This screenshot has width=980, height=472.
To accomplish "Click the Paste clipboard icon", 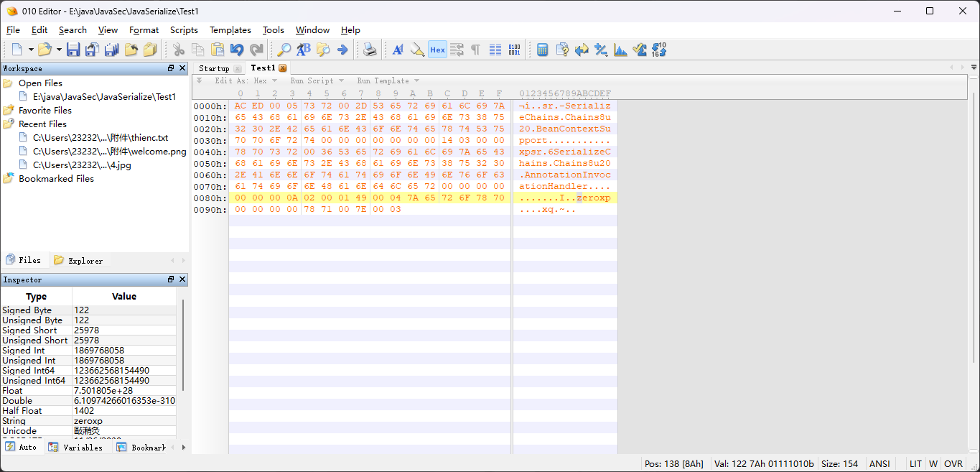I will tap(217, 50).
